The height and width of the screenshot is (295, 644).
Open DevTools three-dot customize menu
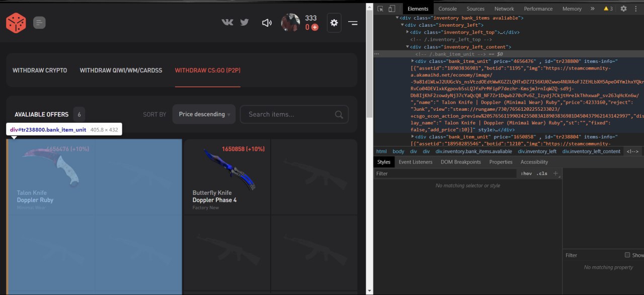(636, 9)
